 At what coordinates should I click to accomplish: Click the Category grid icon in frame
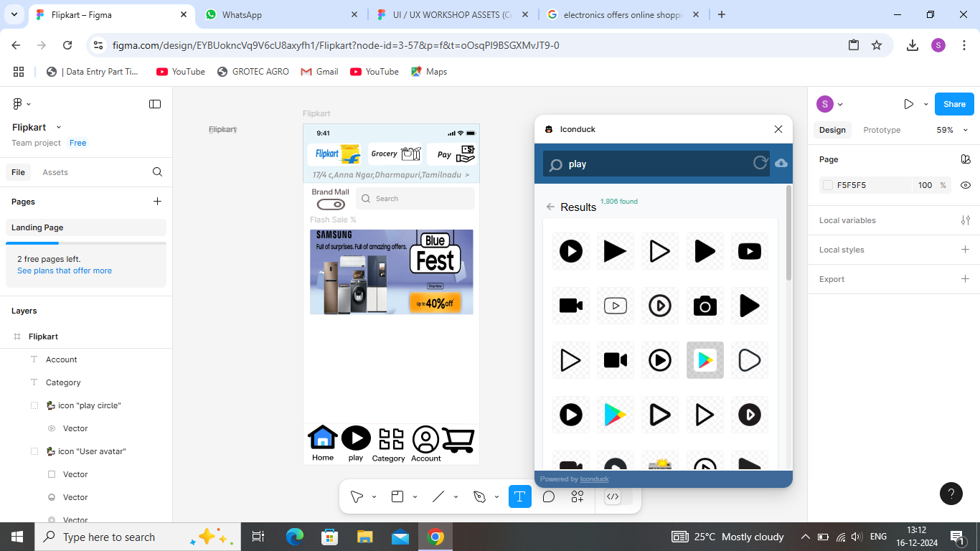coord(391,439)
